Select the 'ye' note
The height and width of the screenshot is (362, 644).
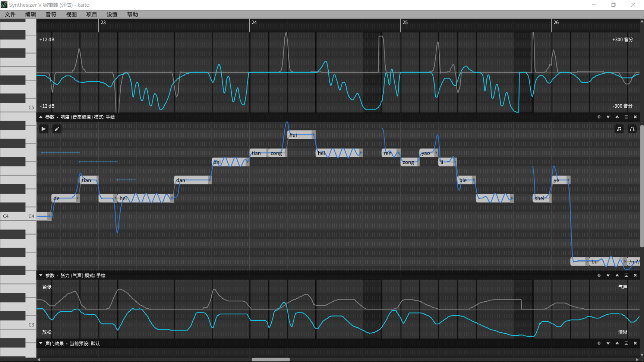(561, 180)
